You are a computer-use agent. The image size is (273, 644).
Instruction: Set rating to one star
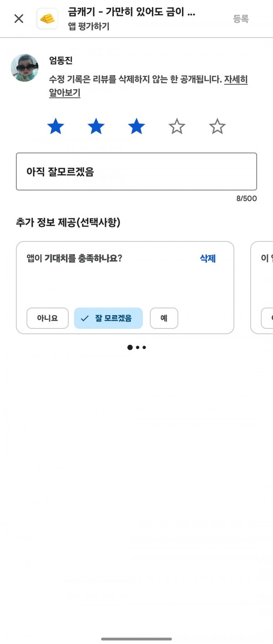click(x=56, y=126)
